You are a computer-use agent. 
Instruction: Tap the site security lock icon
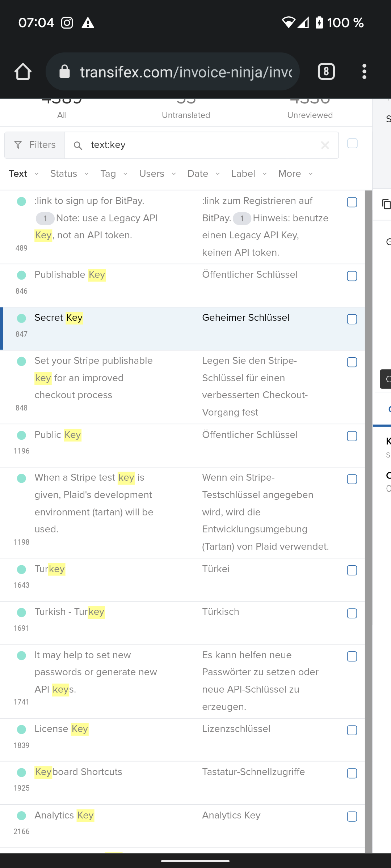click(x=65, y=71)
